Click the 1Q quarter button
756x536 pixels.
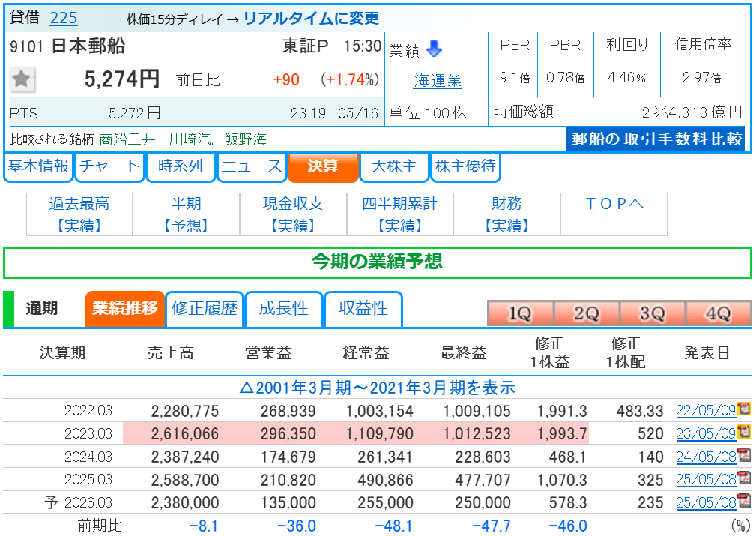pos(520,313)
